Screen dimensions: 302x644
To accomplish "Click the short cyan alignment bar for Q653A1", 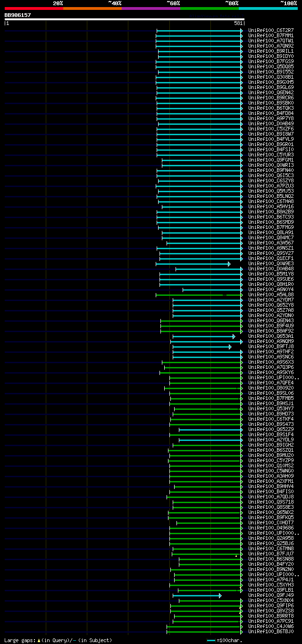I will (204, 336).
